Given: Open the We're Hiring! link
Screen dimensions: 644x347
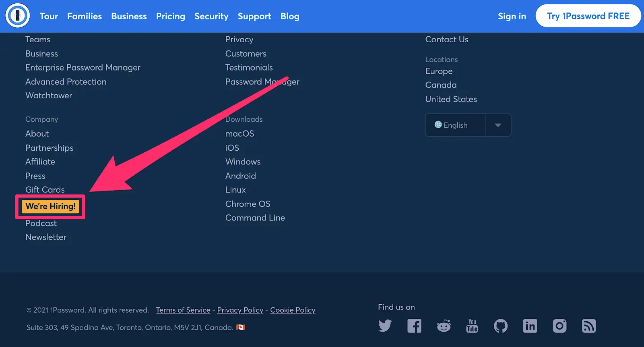Looking at the screenshot, I should pos(50,206).
